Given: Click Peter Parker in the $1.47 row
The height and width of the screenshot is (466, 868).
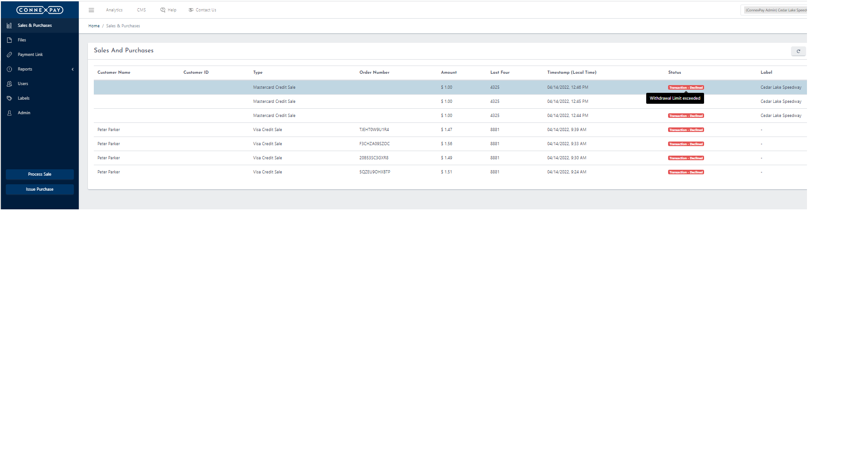Looking at the screenshot, I should 109,130.
